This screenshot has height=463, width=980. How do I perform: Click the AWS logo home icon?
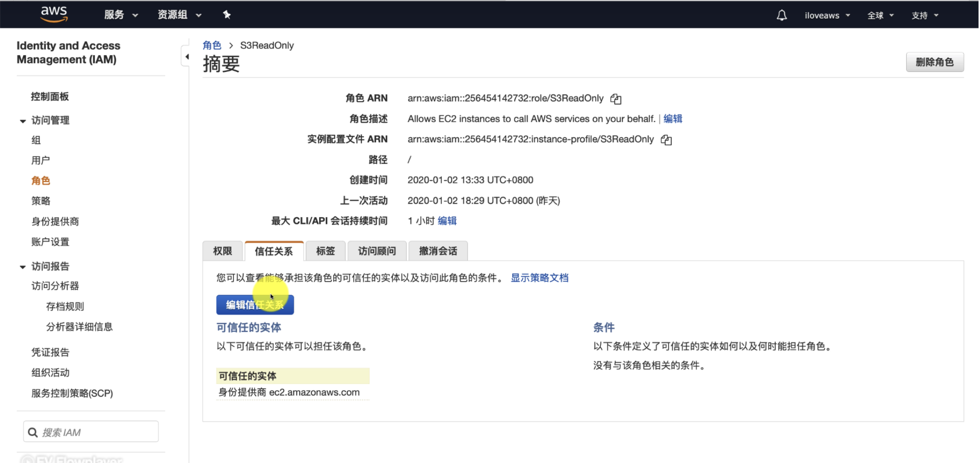pos(54,14)
